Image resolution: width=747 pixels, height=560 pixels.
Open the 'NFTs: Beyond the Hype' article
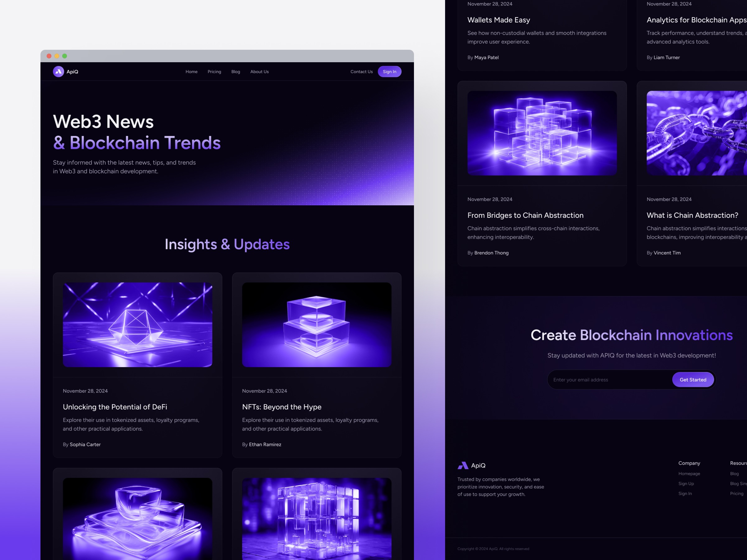point(282,407)
